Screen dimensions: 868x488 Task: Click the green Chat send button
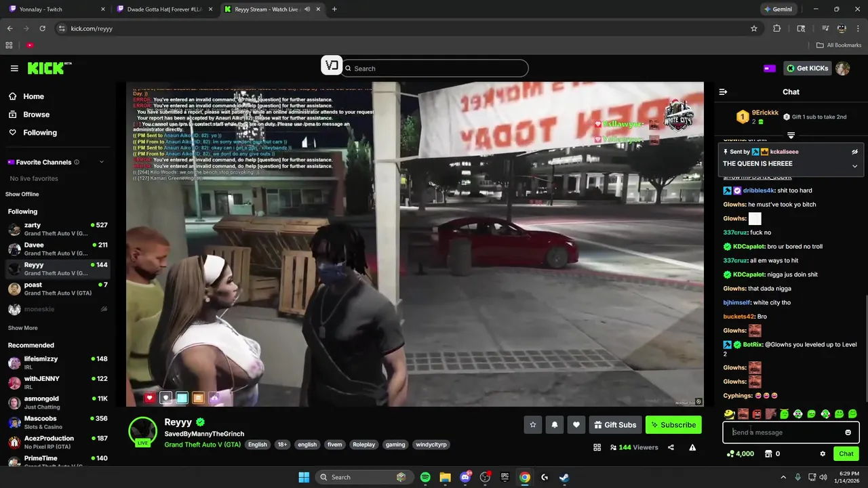click(x=846, y=454)
